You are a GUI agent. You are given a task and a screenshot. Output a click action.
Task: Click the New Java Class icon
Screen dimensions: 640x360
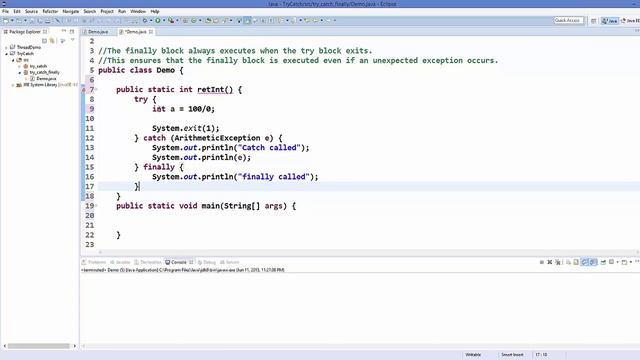(x=194, y=20)
